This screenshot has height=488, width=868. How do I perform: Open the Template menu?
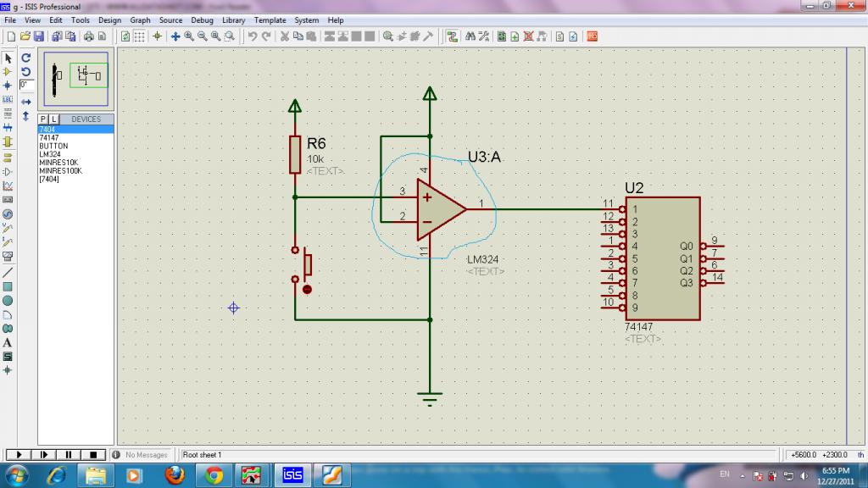click(x=270, y=19)
